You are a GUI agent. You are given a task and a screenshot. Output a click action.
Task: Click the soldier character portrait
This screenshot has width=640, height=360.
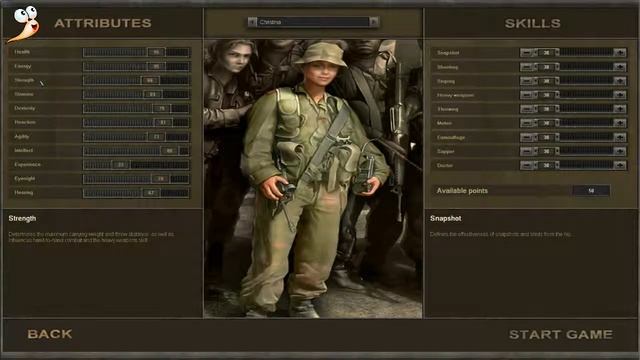(313, 178)
